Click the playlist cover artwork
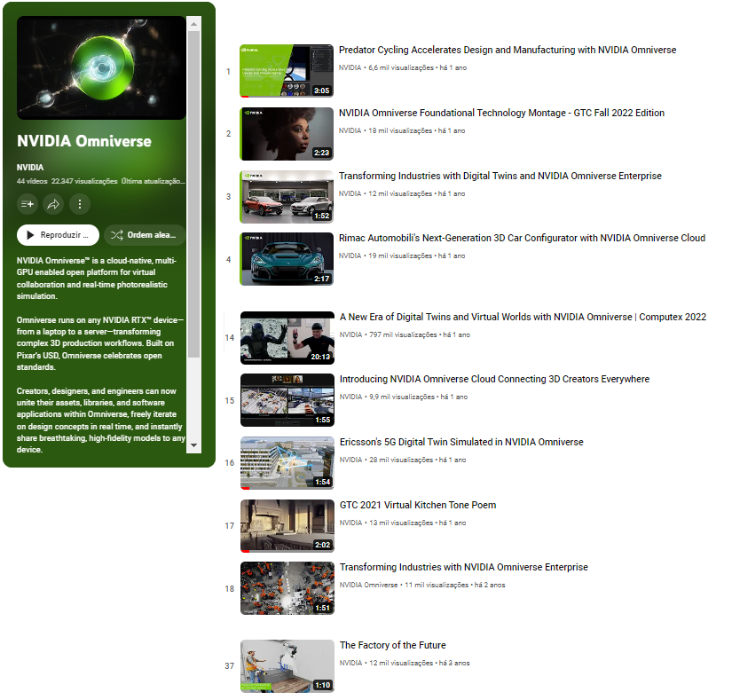Viewport: 732px width, 700px height. (100, 67)
